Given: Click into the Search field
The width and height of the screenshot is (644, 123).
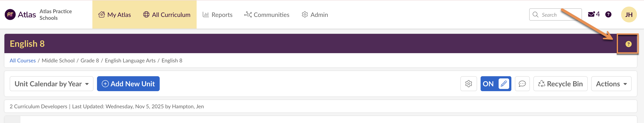Looking at the screenshot, I should click(558, 15).
